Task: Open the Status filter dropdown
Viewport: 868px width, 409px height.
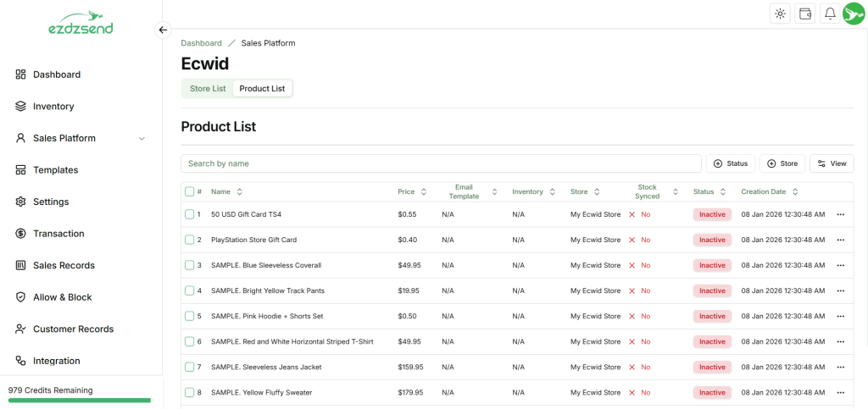Action: tap(730, 163)
